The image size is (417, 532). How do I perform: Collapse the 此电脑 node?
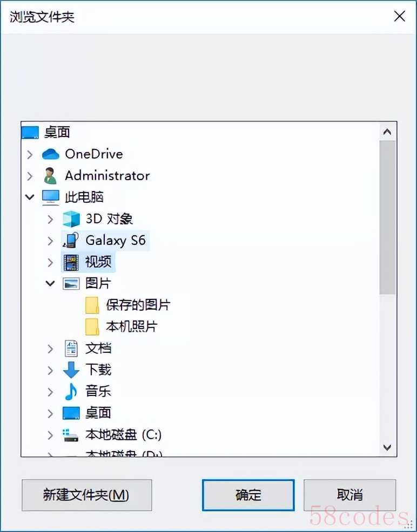(x=30, y=197)
